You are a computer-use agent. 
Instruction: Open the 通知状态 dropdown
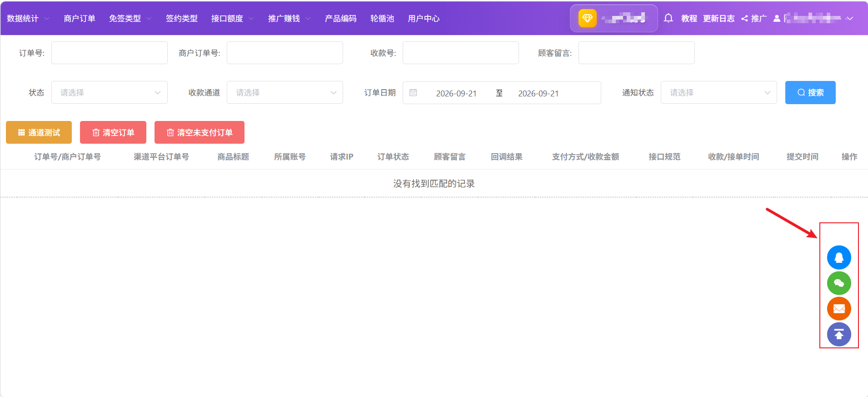719,92
